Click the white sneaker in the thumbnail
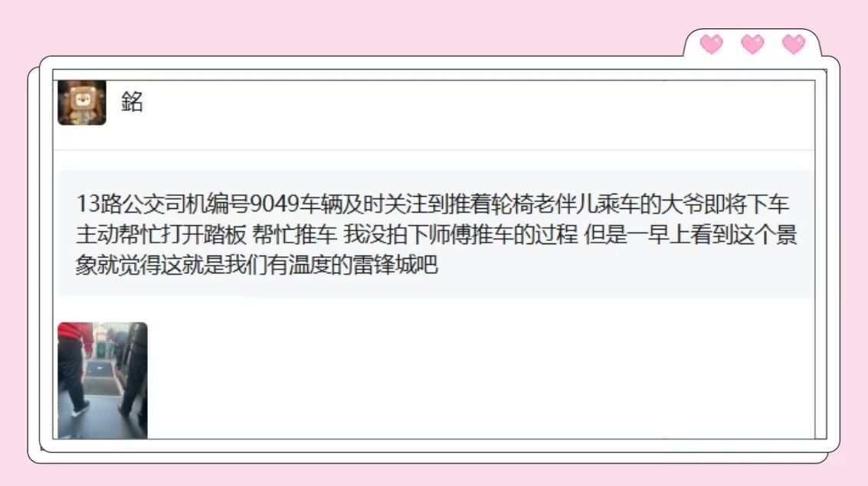Image resolution: width=868 pixels, height=486 pixels. pyautogui.click(x=80, y=409)
